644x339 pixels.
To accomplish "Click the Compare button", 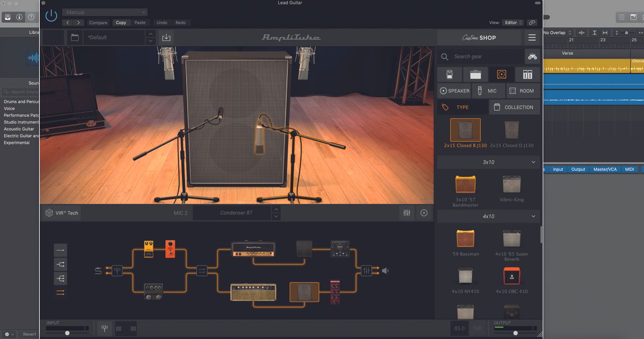I will (x=98, y=23).
